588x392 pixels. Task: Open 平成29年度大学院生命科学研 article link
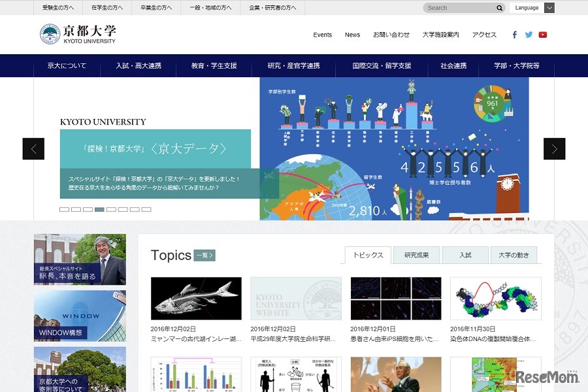click(293, 339)
